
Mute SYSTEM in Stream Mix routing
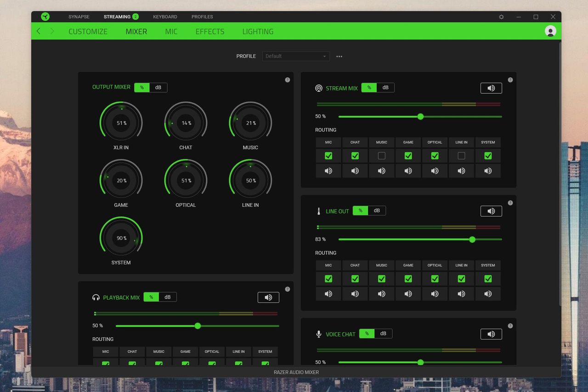(488, 171)
